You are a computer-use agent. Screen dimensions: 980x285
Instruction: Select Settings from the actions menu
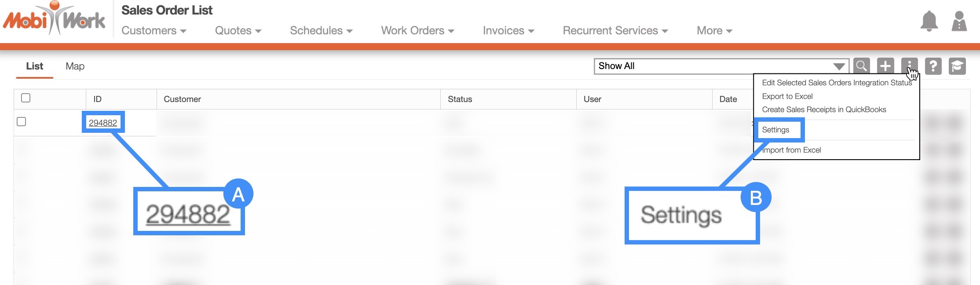(x=775, y=130)
